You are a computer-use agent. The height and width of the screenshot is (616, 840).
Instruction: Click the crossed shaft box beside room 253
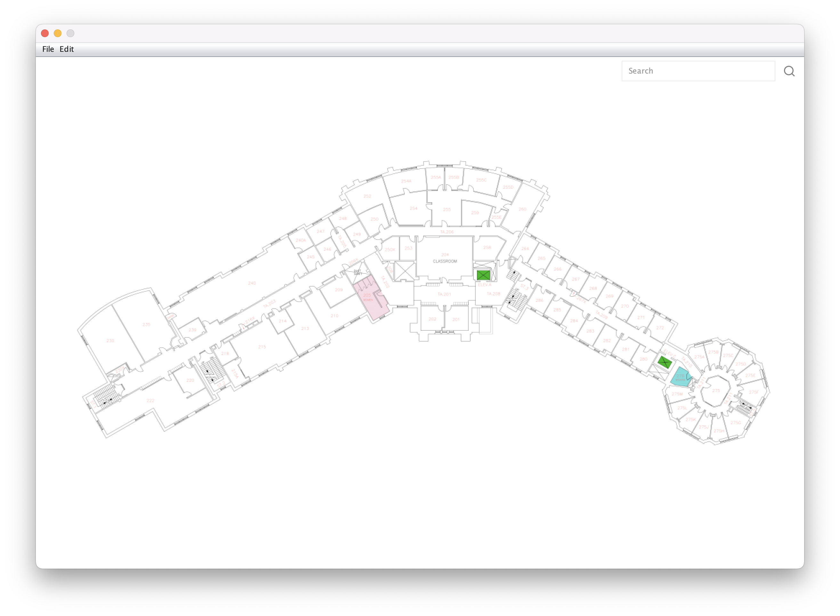pyautogui.click(x=405, y=271)
